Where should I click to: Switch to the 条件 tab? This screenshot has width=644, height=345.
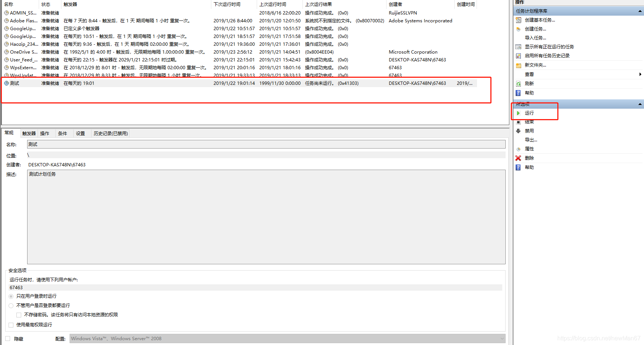point(63,134)
